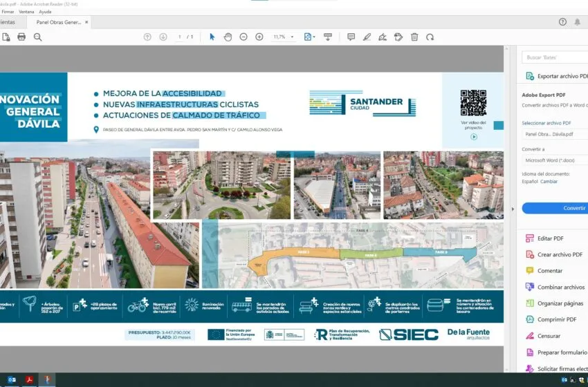This screenshot has height=387, width=588.
Task: Click the QR code on the PDF
Action: [x=473, y=103]
